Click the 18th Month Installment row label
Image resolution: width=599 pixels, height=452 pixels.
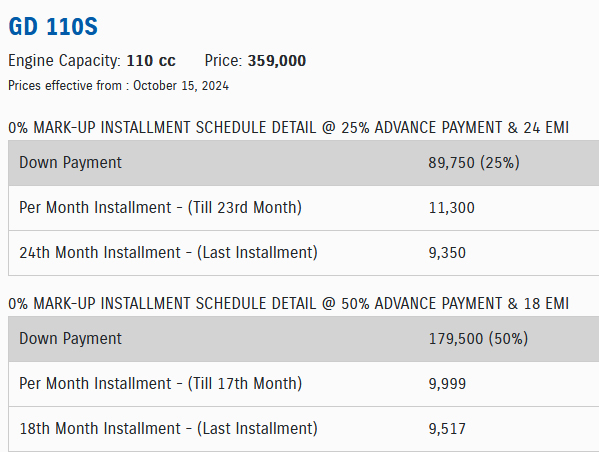click(x=168, y=429)
